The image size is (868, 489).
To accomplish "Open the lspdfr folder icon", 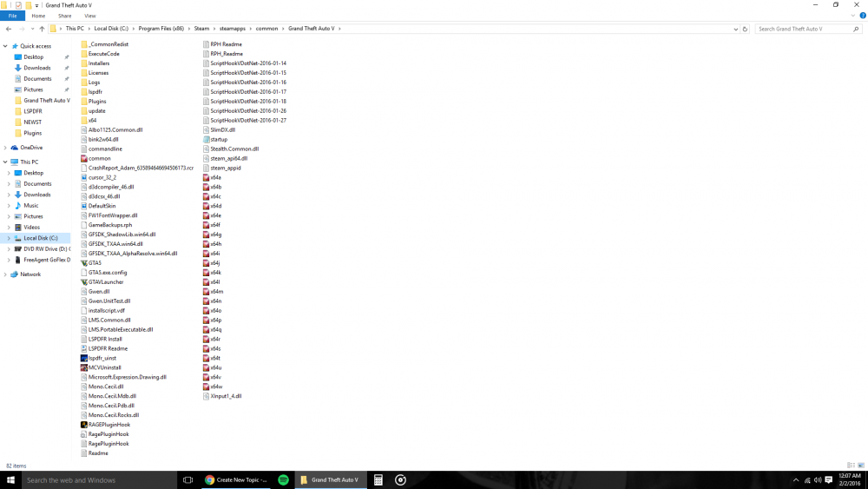I will (x=84, y=92).
